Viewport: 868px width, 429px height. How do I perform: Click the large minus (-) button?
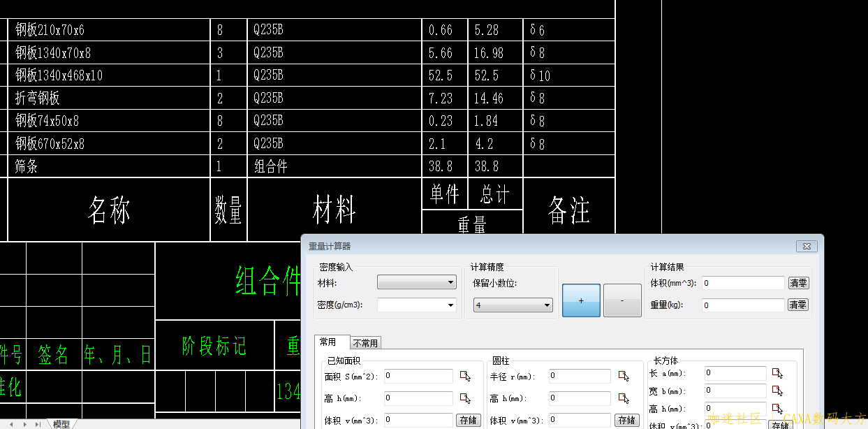622,300
